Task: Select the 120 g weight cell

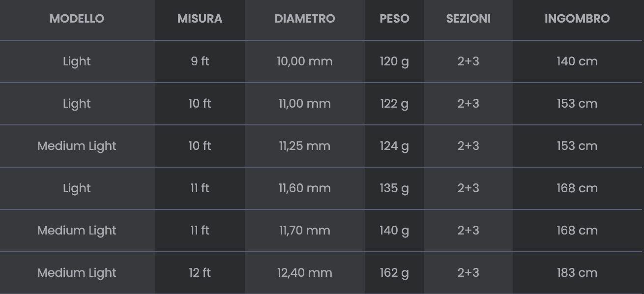Action: [x=394, y=61]
